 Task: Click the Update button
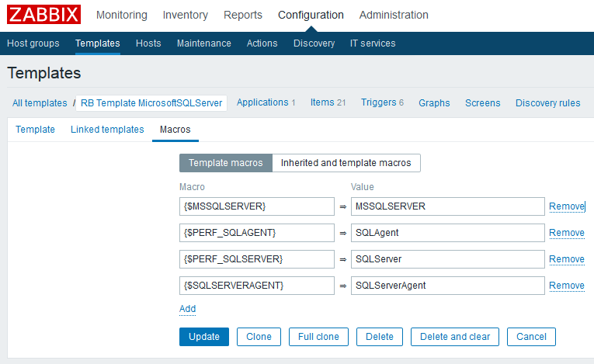204,336
